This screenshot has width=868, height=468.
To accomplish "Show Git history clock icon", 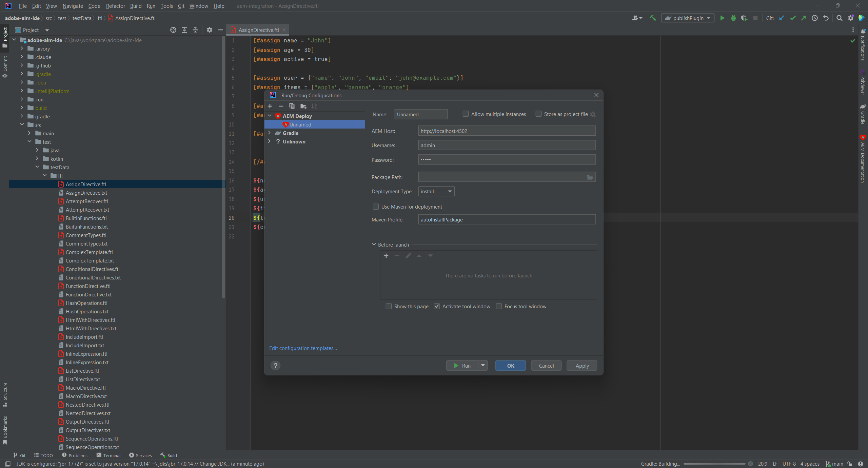I will point(815,18).
